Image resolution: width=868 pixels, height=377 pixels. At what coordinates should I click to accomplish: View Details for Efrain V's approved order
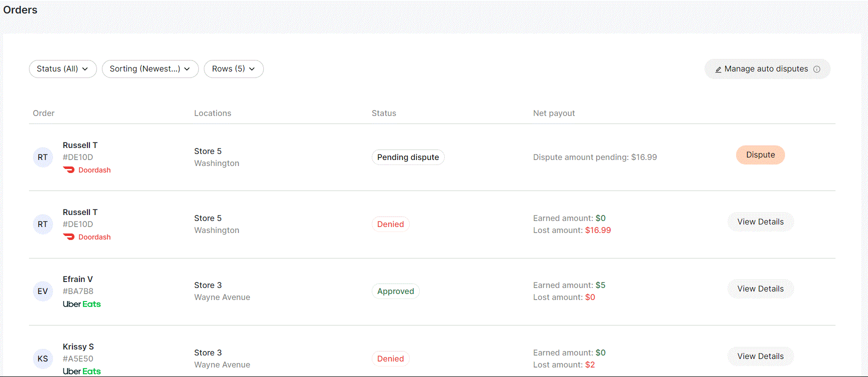pyautogui.click(x=760, y=289)
